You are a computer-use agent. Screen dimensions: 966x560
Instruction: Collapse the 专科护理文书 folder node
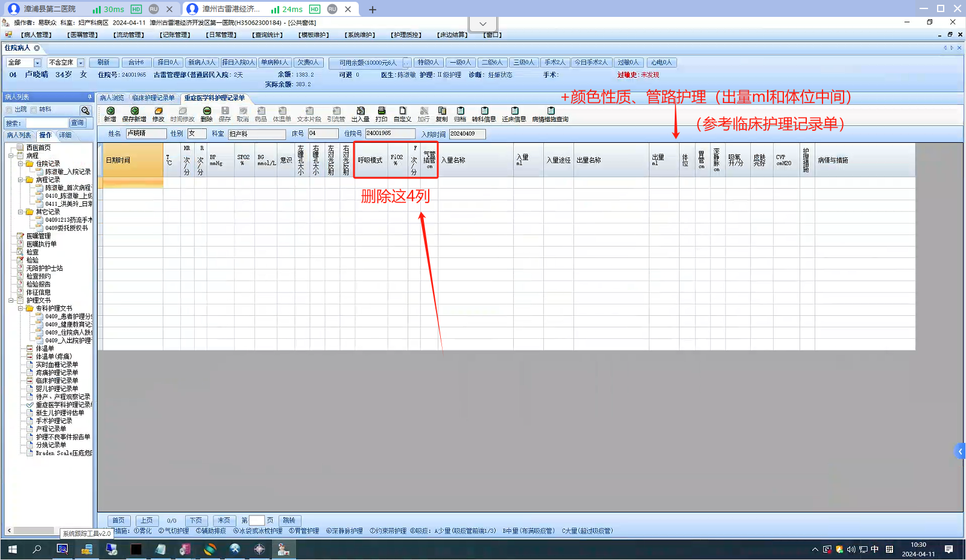pos(21,309)
